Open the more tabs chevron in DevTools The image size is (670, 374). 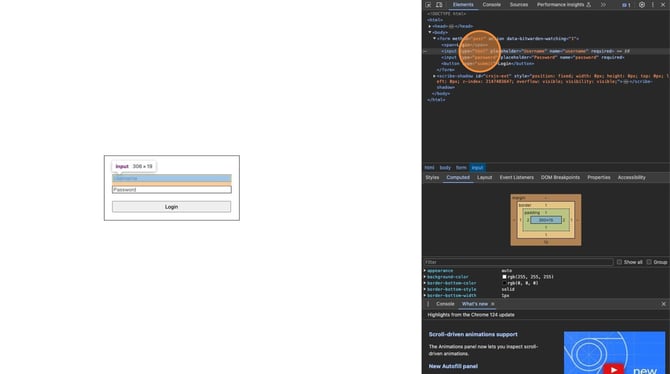[603, 5]
